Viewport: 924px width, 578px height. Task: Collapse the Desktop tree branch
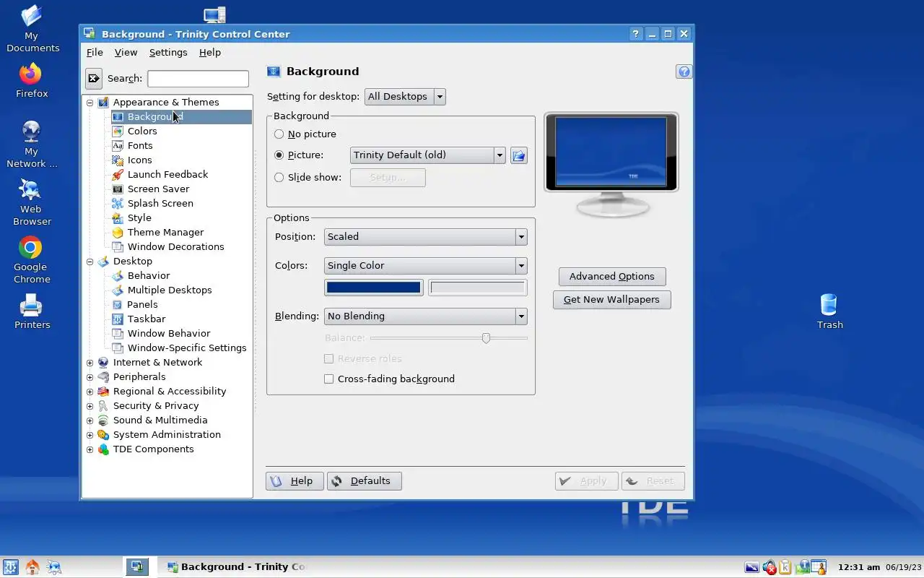[x=90, y=262]
